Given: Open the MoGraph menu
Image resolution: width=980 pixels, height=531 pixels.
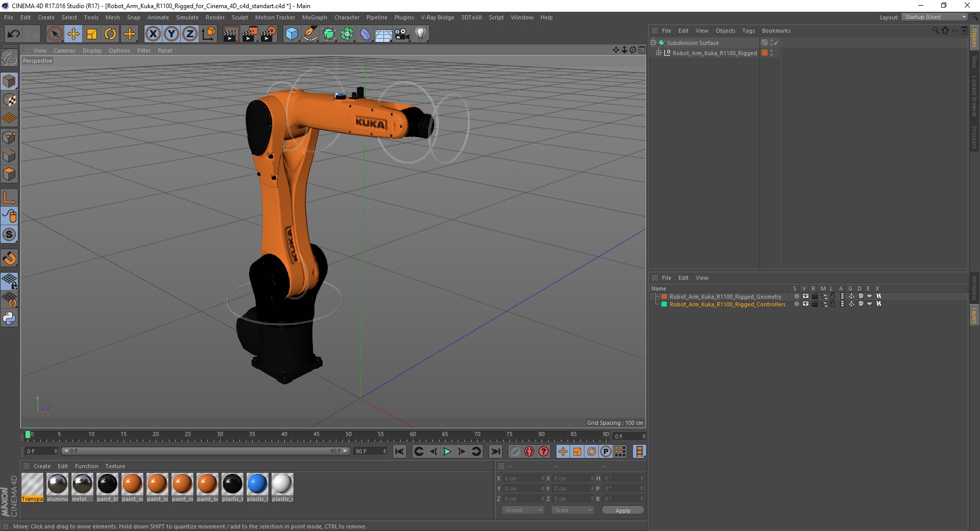Looking at the screenshot, I should click(314, 17).
